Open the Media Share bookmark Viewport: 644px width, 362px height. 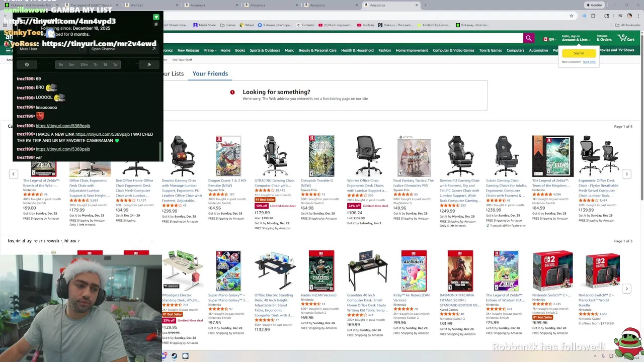click(204, 25)
